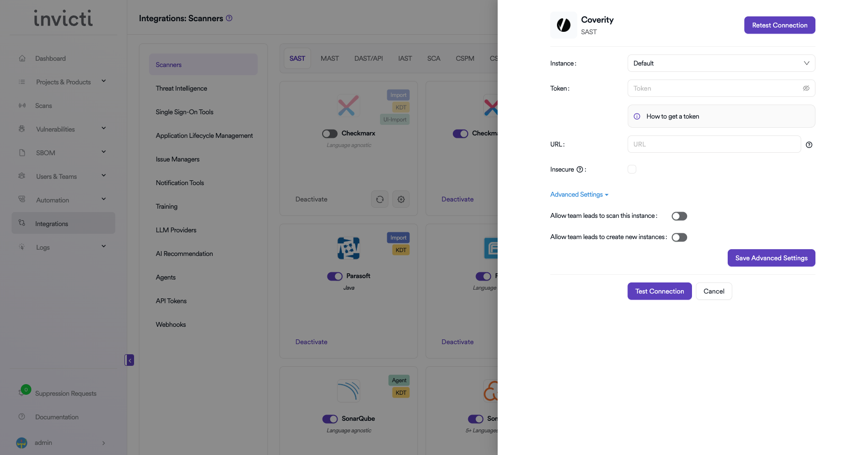Show the token with the eye icon
Image resolution: width=868 pixels, height=455 pixels.
[806, 89]
